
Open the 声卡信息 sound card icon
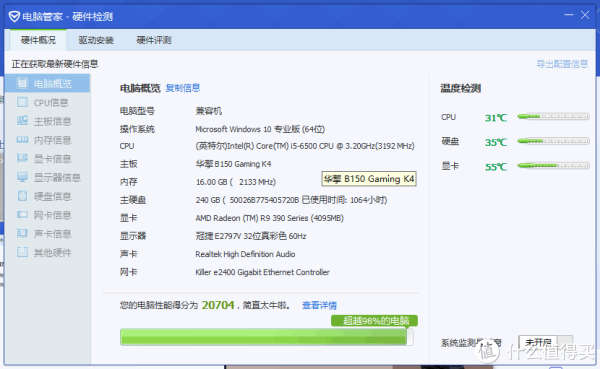click(23, 233)
